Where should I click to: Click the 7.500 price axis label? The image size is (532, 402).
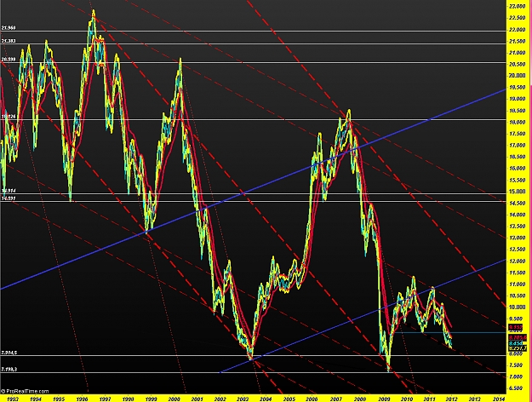pos(518,365)
